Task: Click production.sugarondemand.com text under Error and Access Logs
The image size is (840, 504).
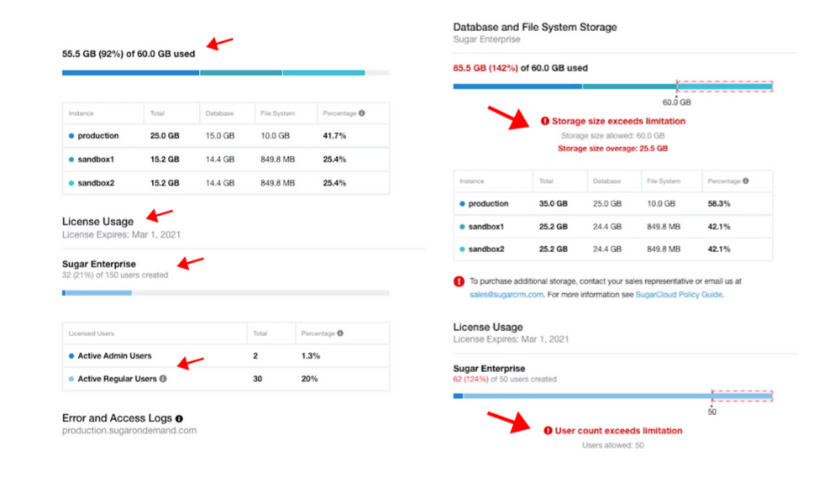Action: point(129,431)
